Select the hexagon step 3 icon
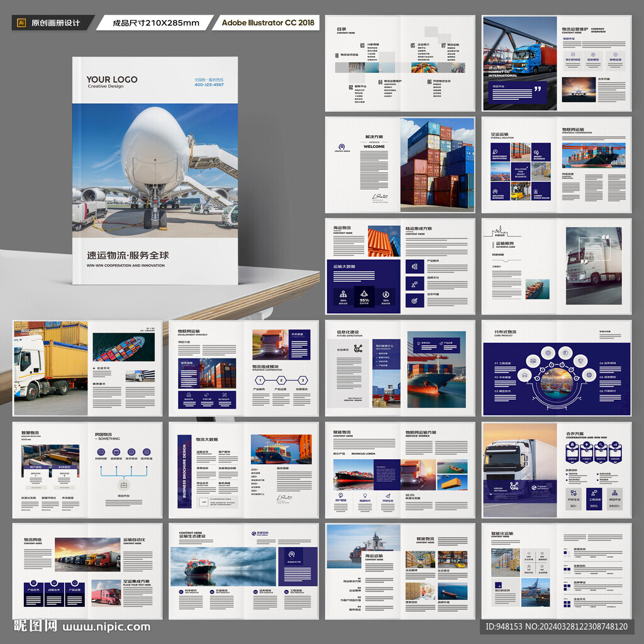This screenshot has height=644, width=644. [x=303, y=380]
